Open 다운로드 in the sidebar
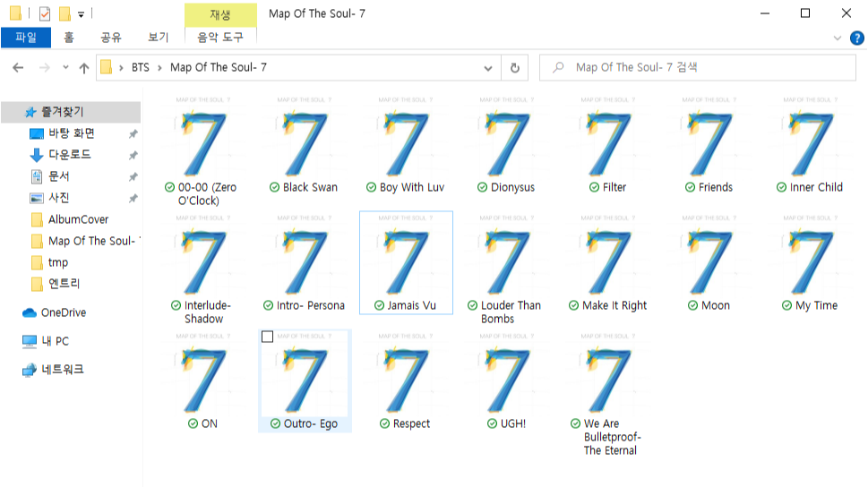Viewport: 868px width, 487px height. coord(70,154)
